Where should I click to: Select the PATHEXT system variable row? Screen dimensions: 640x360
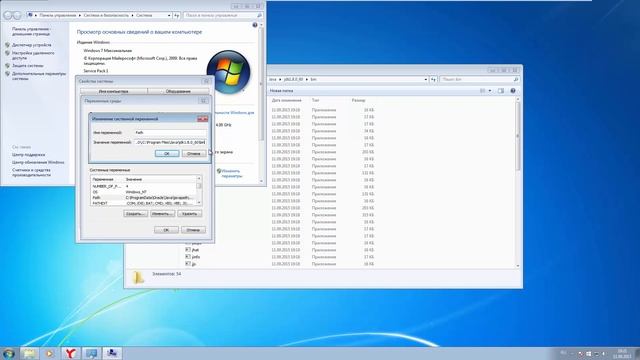pos(143,203)
